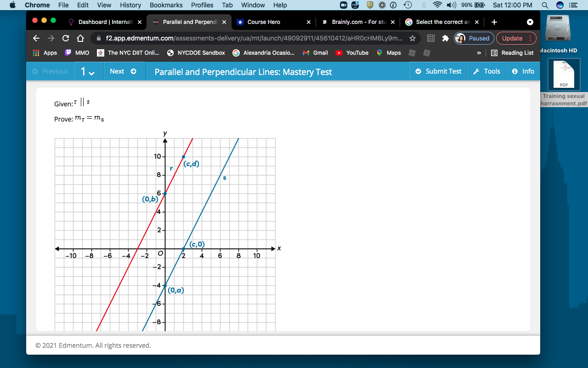Click the Wi-Fi status icon
The width and height of the screenshot is (588, 368).
(437, 5)
